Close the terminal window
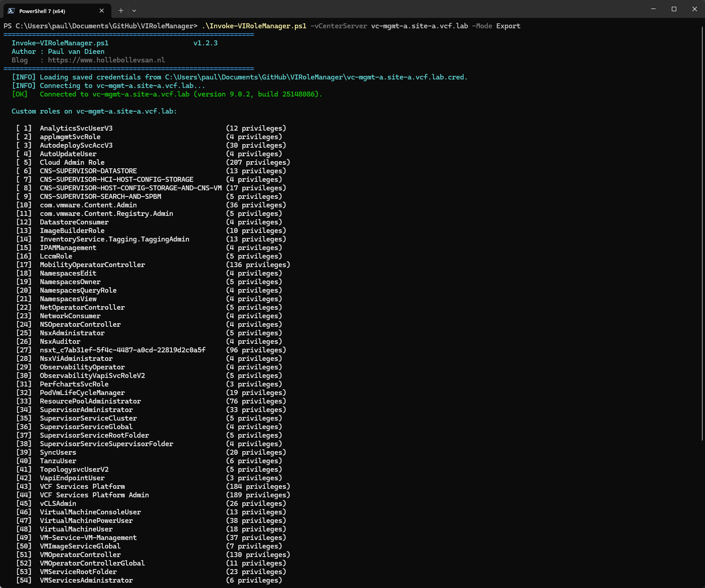This screenshot has width=705, height=588. pyautogui.click(x=694, y=9)
